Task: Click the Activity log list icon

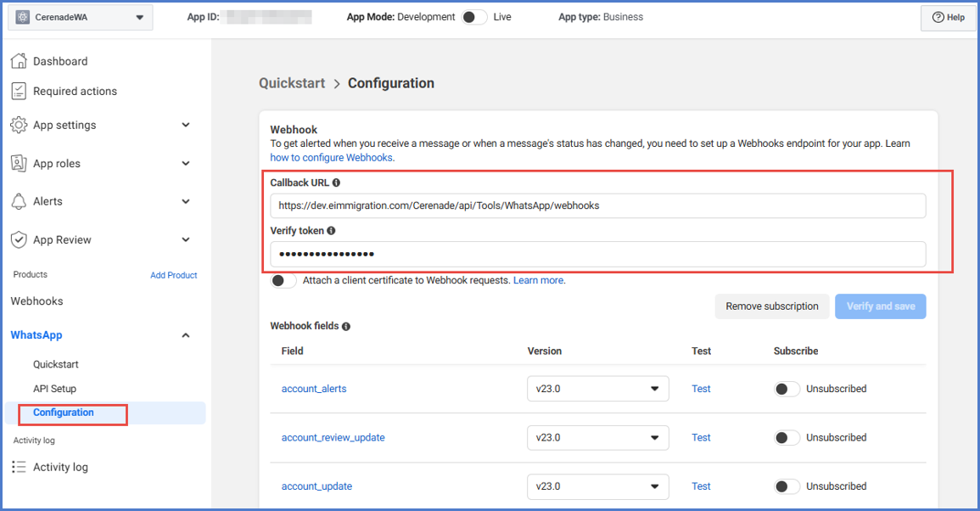Action: click(x=19, y=467)
